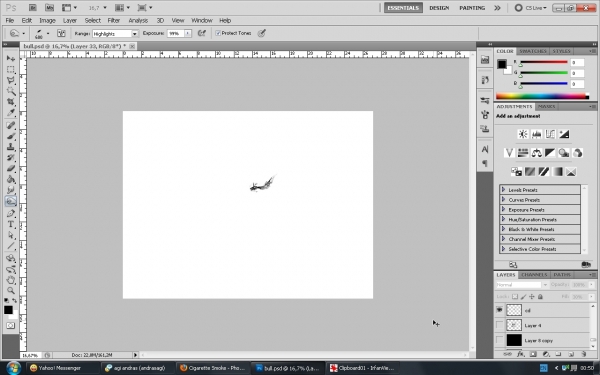Expand Hue/Saturation Presets list

tap(504, 219)
